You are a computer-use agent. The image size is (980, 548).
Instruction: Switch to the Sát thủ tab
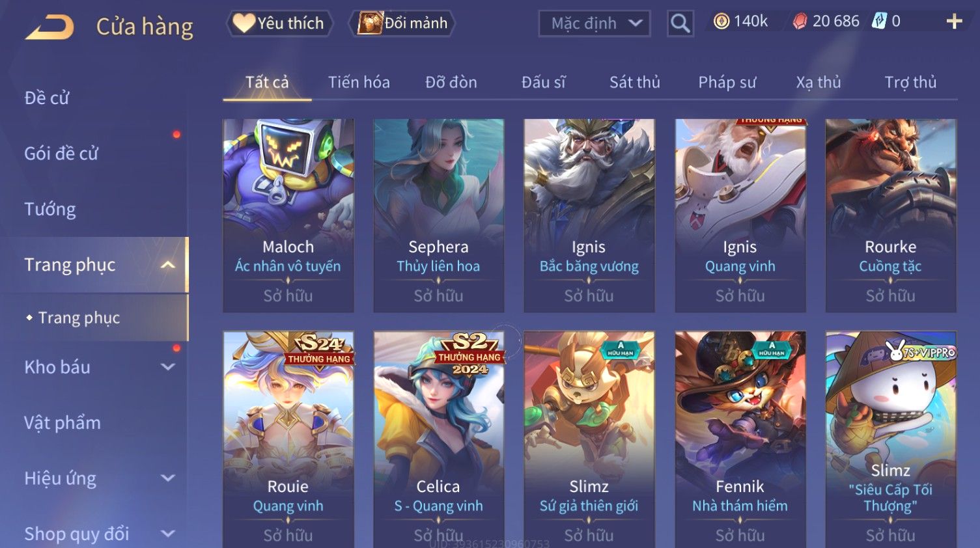click(635, 82)
